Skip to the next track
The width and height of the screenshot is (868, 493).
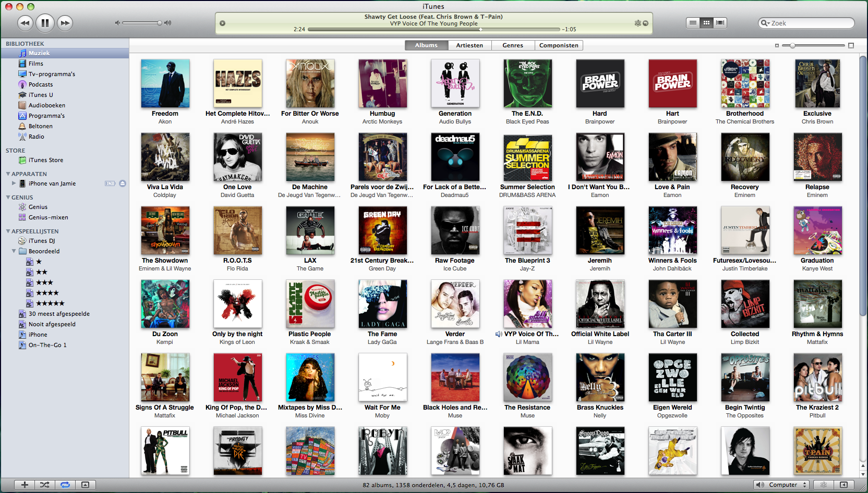pyautogui.click(x=65, y=23)
